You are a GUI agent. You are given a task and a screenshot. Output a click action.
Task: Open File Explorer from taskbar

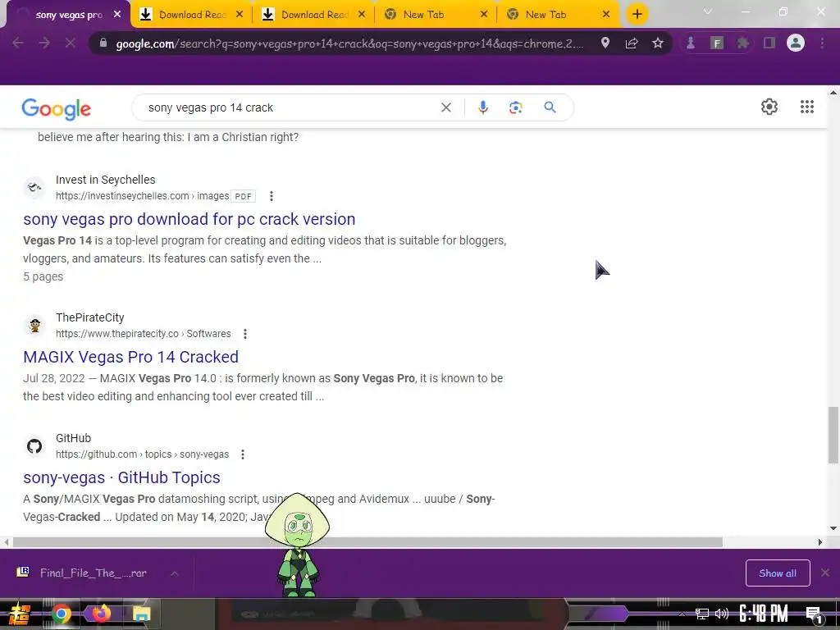(141, 614)
